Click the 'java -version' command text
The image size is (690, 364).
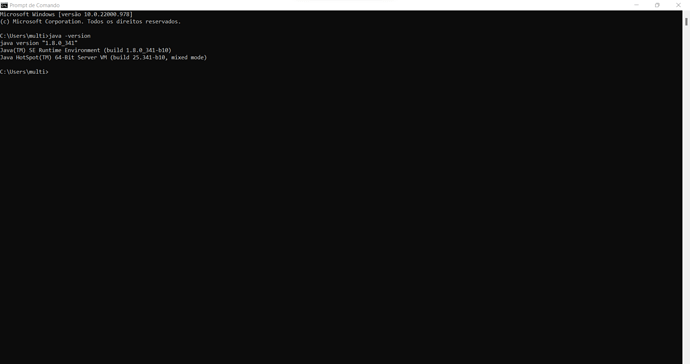tap(70, 36)
